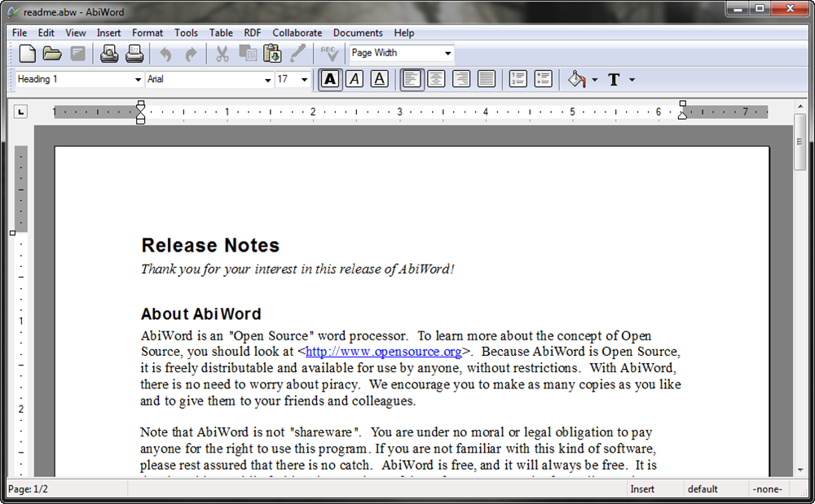The height and width of the screenshot is (504, 815).
Task: Open the Edit menu
Action: 46,33
